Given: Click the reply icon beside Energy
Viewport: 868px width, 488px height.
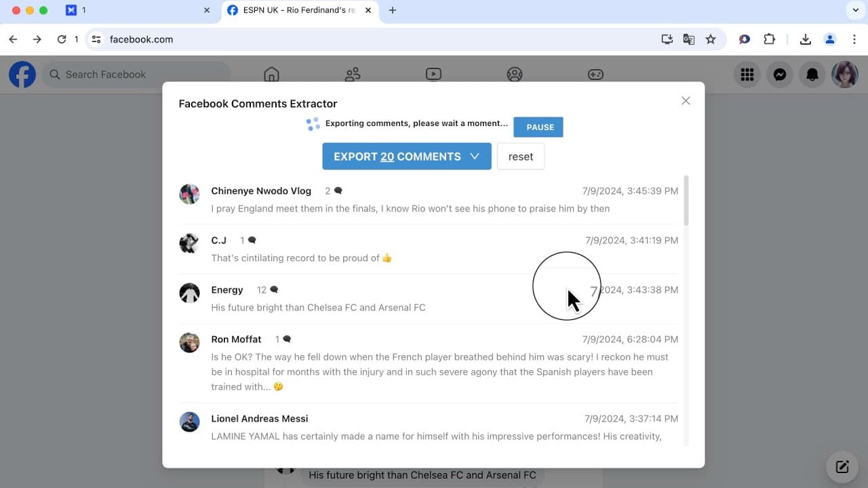Looking at the screenshot, I should point(274,290).
